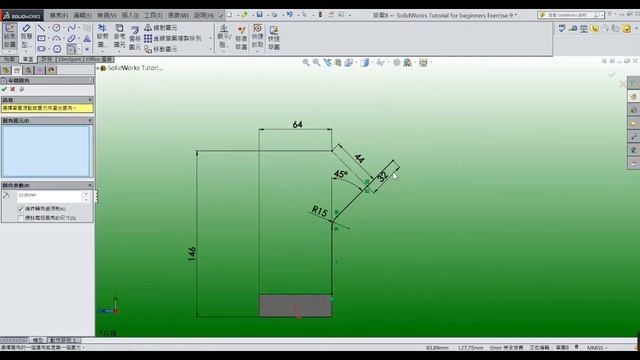Toggle the dimension each fillet checkbox
The width and height of the screenshot is (640, 360).
click(x=21, y=218)
